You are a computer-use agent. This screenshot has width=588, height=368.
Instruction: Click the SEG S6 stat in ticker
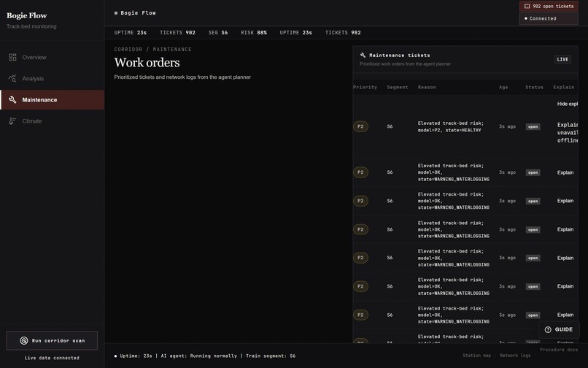click(218, 33)
